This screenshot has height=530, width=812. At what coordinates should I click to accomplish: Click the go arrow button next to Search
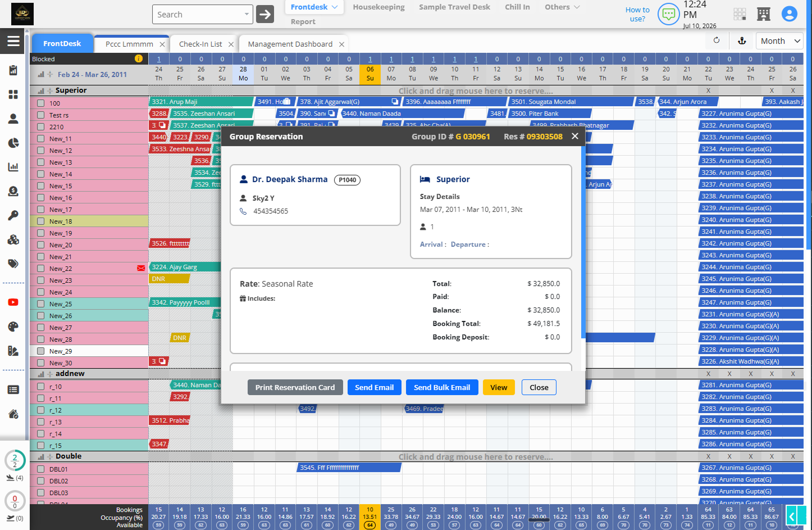(265, 14)
